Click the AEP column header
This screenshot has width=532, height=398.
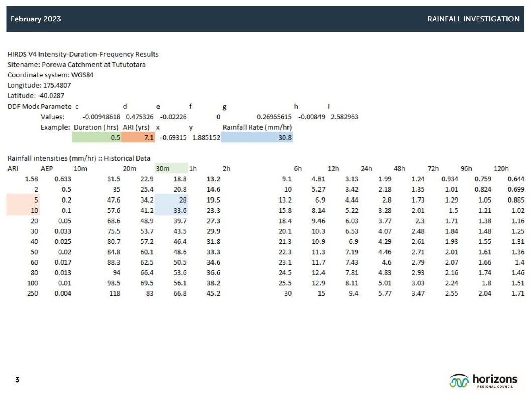coord(47,168)
